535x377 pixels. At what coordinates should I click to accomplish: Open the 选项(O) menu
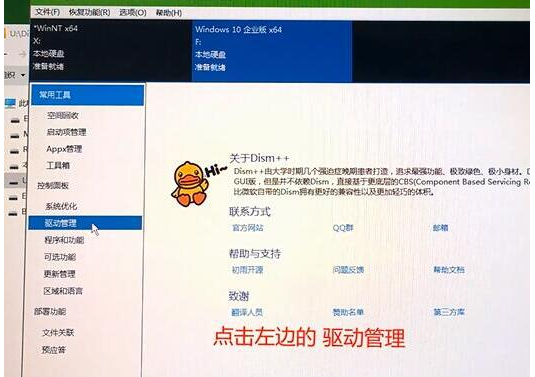[133, 13]
